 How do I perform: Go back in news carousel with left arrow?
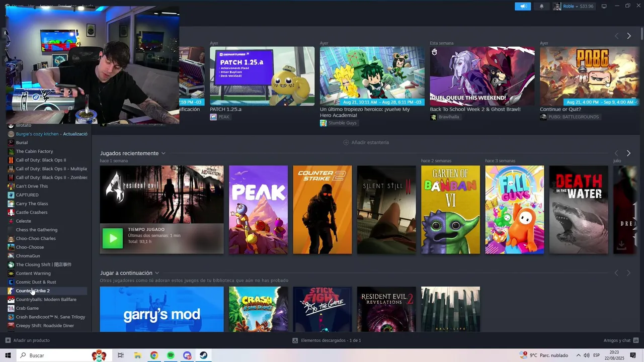616,36
